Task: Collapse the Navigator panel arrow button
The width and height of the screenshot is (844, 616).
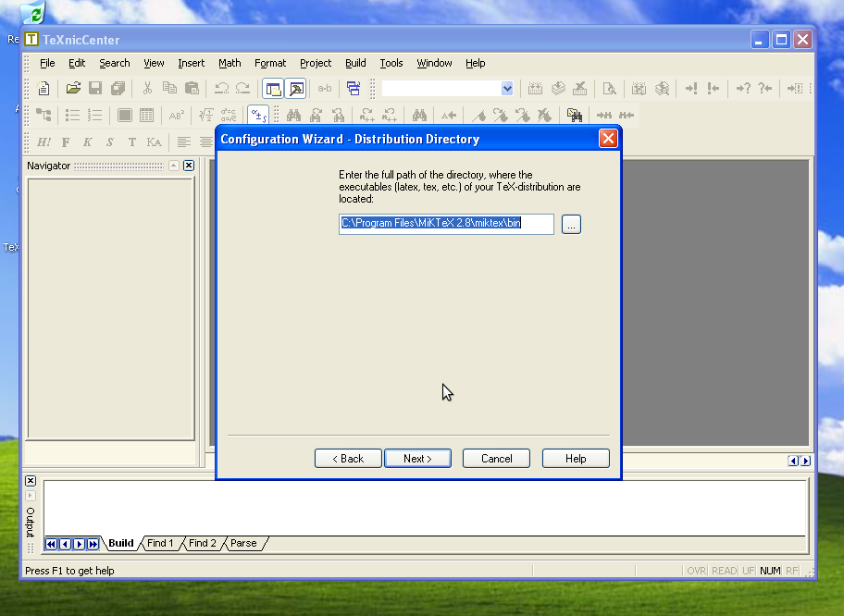Action: pyautogui.click(x=173, y=166)
